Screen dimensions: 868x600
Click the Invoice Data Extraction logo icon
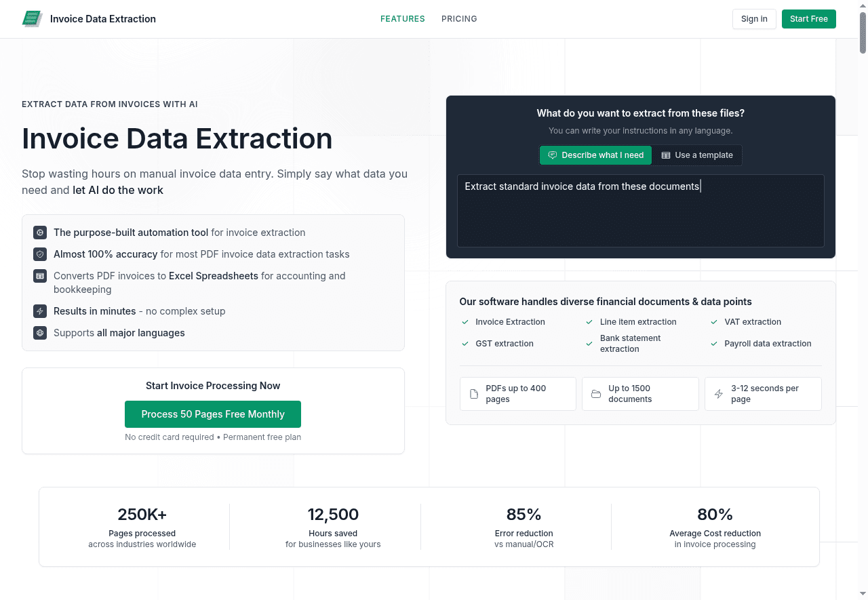(32, 18)
